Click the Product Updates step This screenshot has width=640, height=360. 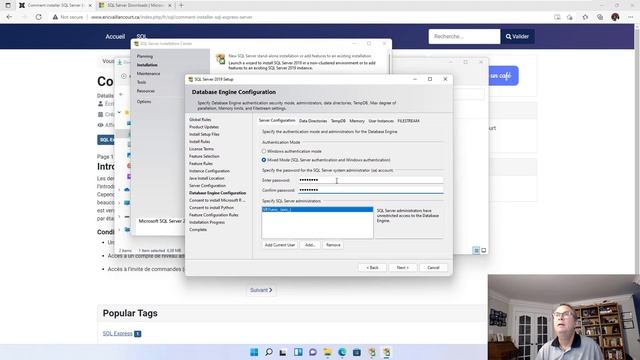click(x=204, y=127)
